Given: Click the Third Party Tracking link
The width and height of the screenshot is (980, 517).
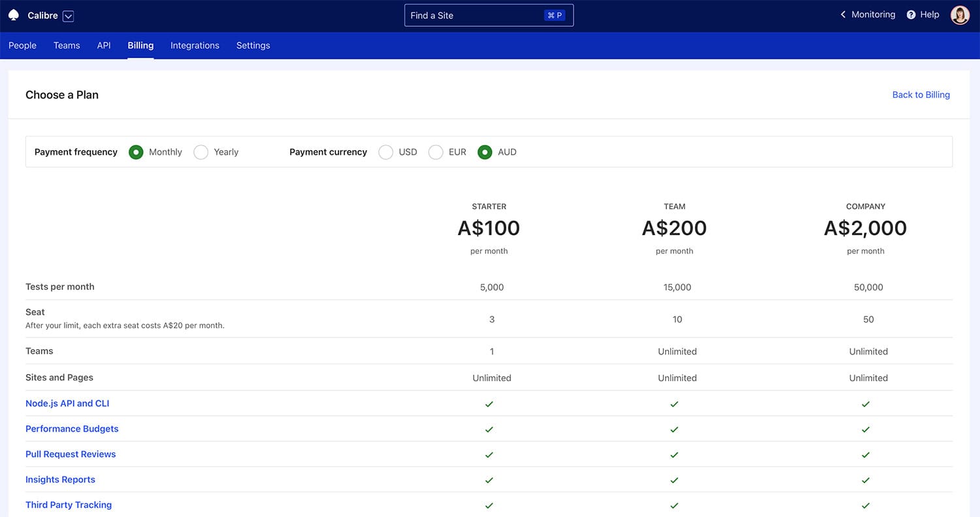Looking at the screenshot, I should pos(69,505).
